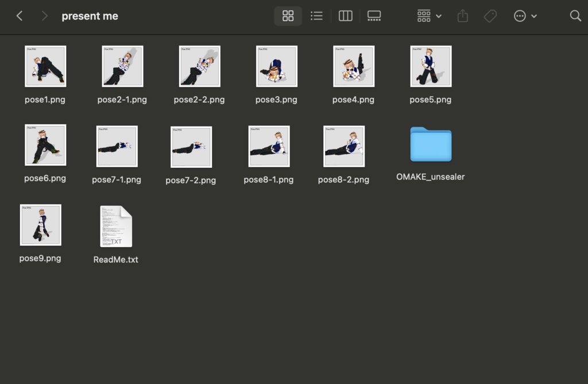
Task: Click the "pose3.png" file name
Action: click(276, 99)
